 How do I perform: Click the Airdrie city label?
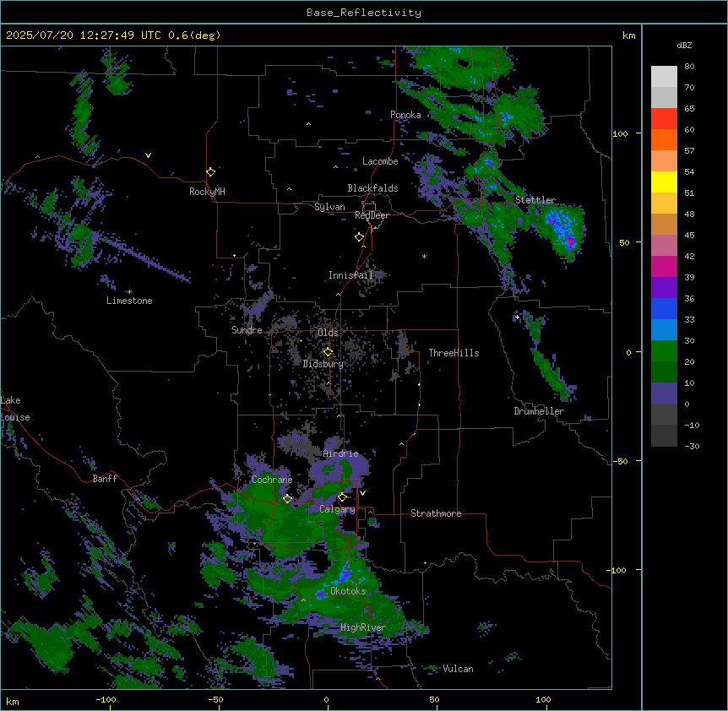(x=340, y=453)
